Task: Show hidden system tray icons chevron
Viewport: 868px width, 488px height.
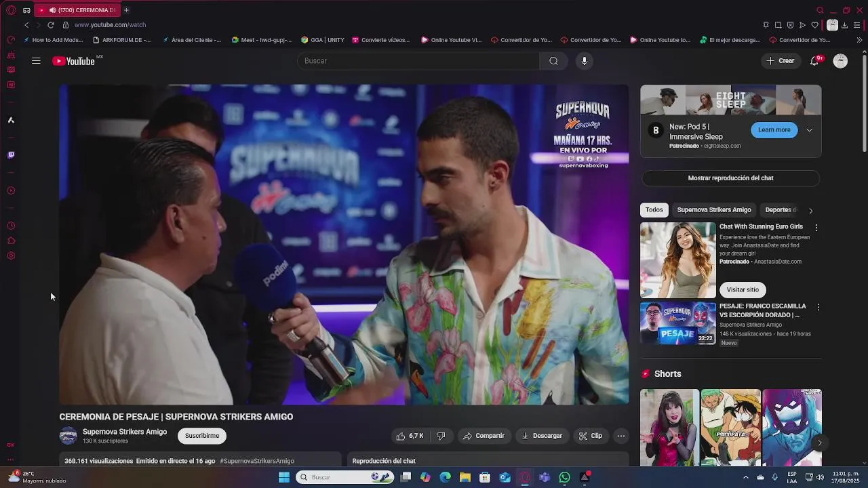Action: click(x=746, y=477)
